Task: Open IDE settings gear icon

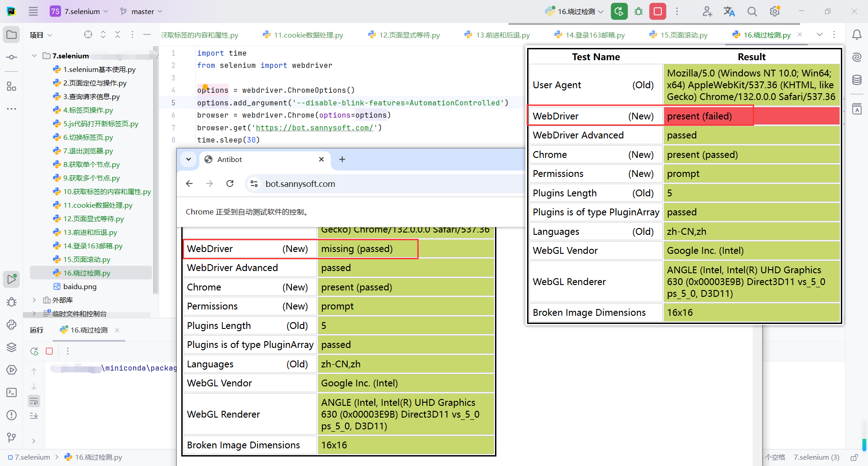Action: point(774,11)
